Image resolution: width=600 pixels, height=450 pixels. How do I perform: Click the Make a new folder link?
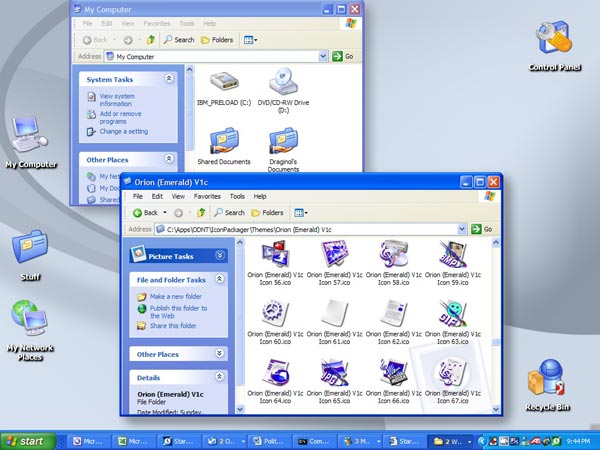(x=176, y=297)
